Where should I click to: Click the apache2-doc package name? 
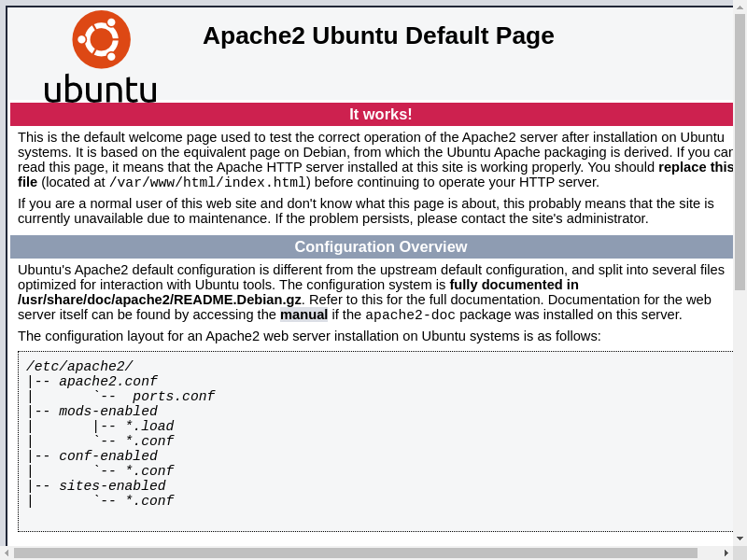(x=410, y=315)
